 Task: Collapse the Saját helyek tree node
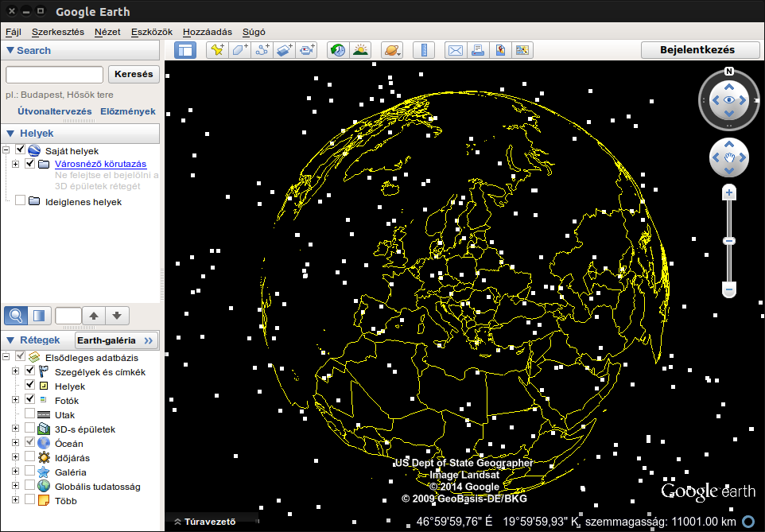[6, 150]
